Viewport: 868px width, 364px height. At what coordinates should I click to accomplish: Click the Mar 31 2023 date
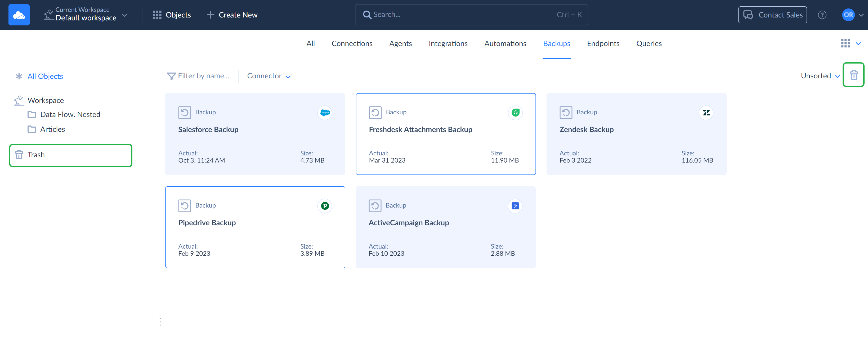tap(387, 161)
